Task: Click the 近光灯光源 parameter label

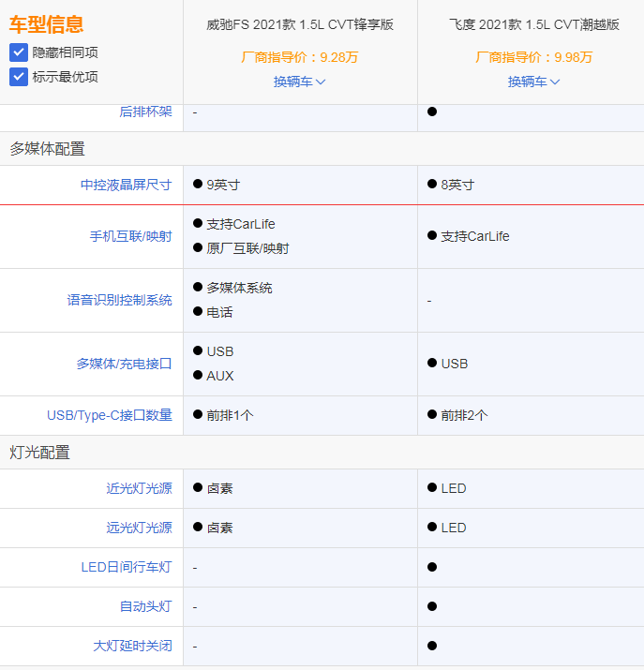Action: [x=139, y=488]
